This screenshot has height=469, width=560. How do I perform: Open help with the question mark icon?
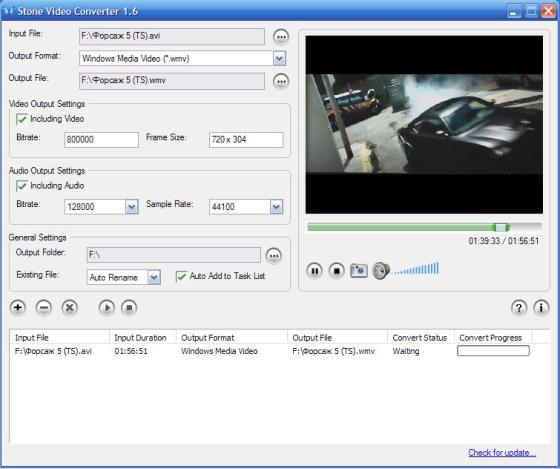(519, 308)
